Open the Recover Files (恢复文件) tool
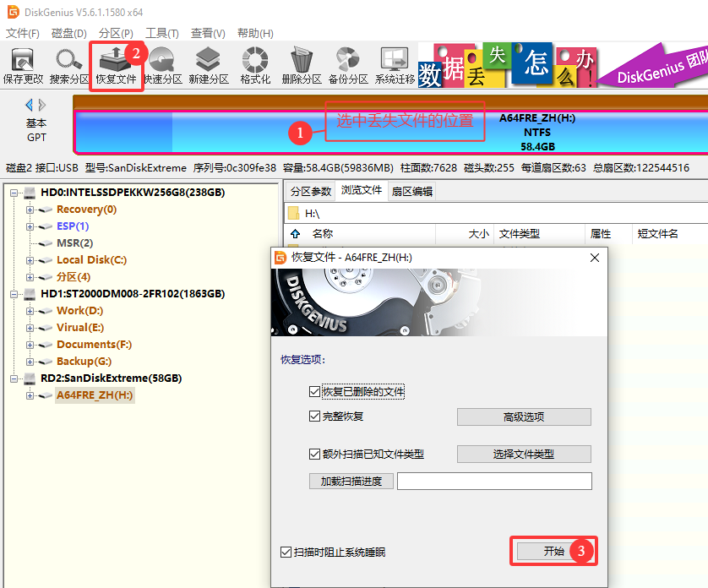This screenshot has height=588, width=708. (116, 66)
